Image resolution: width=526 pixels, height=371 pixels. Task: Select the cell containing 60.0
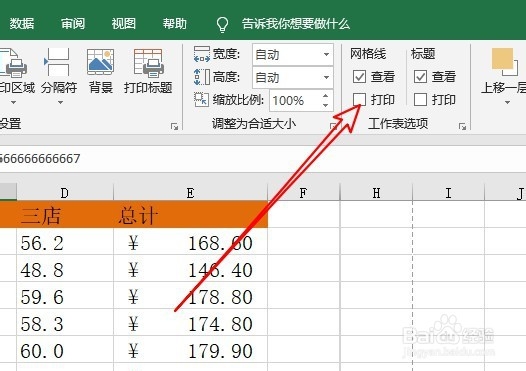click(65, 350)
